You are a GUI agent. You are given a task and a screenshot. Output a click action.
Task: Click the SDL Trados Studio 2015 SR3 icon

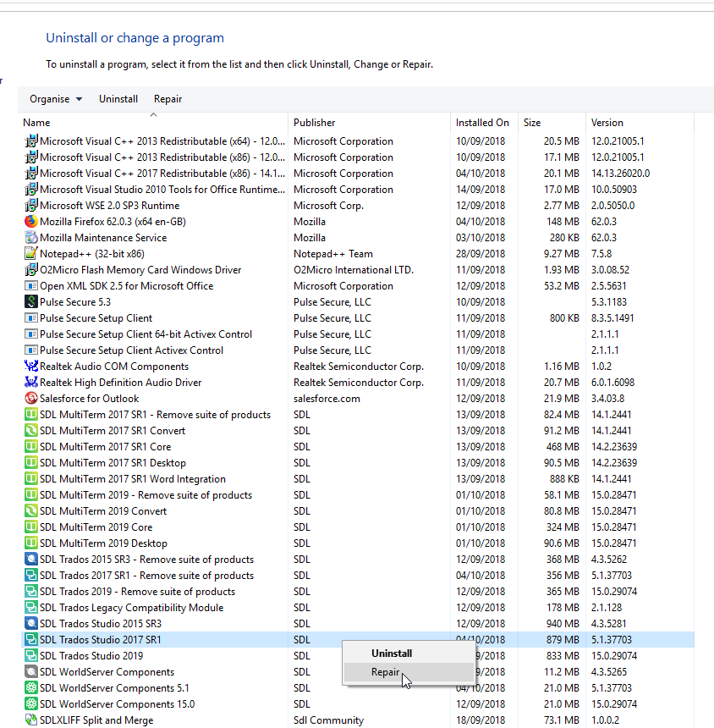tap(31, 624)
